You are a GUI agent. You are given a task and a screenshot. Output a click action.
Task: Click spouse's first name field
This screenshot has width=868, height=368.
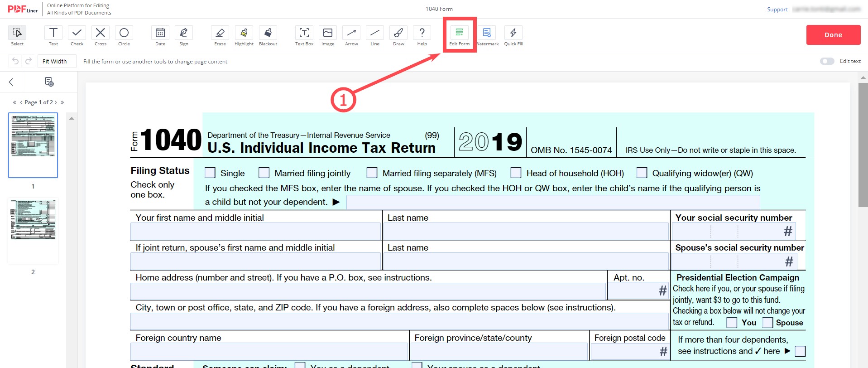click(x=255, y=261)
